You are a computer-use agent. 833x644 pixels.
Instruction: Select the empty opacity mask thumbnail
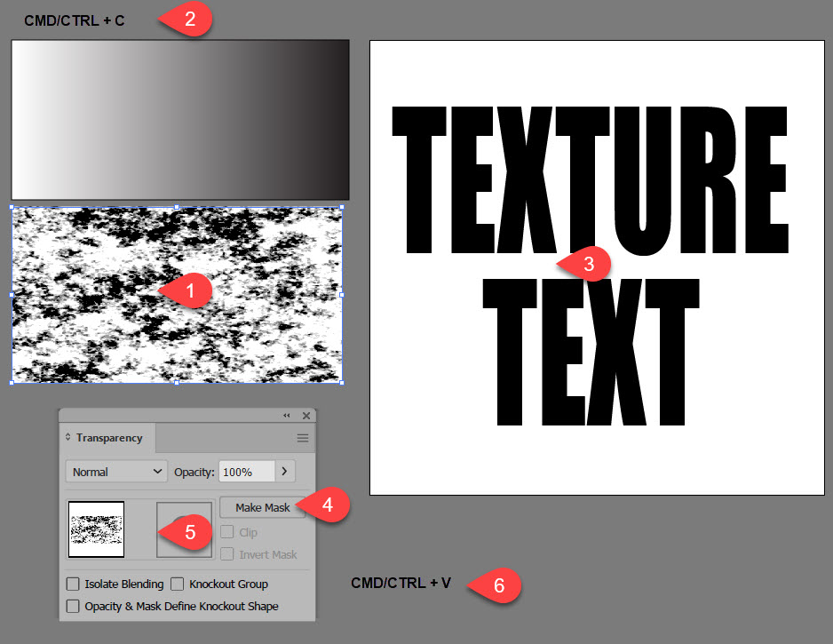(185, 529)
